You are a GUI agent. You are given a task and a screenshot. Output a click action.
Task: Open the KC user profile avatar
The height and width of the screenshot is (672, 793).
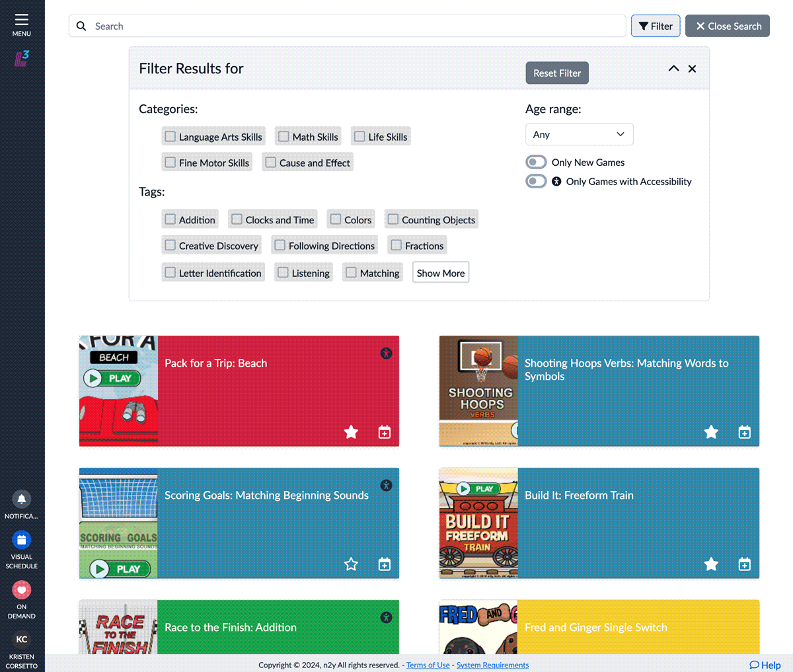22,639
